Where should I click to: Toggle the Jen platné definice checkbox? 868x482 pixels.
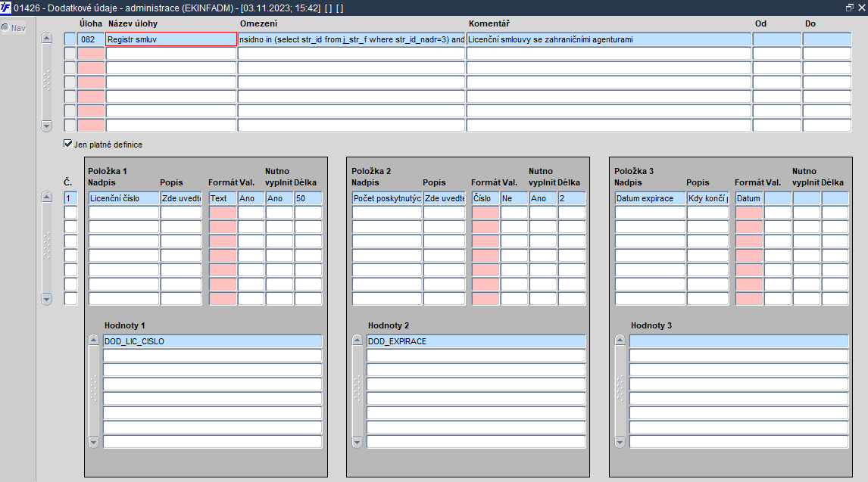(68, 144)
